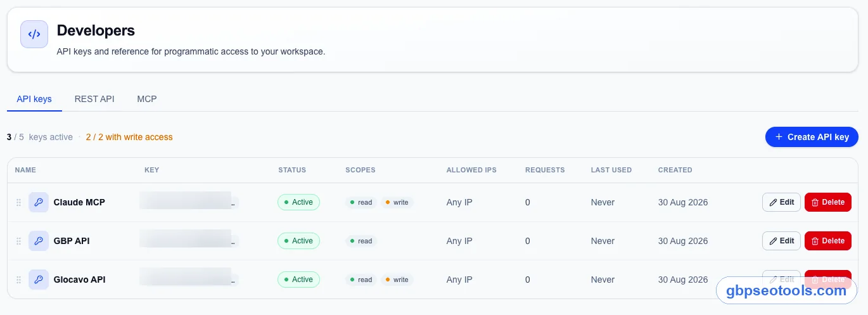The image size is (868, 315).
Task: Click the NAME column header
Action: pos(25,170)
